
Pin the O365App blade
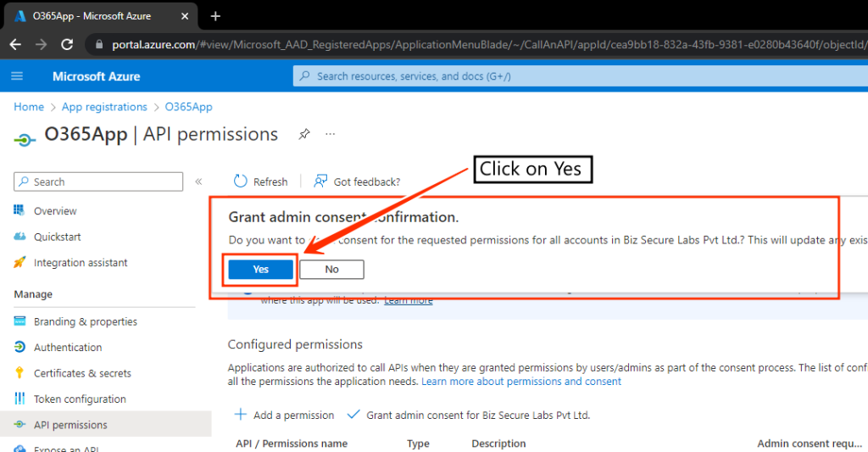[x=303, y=134]
